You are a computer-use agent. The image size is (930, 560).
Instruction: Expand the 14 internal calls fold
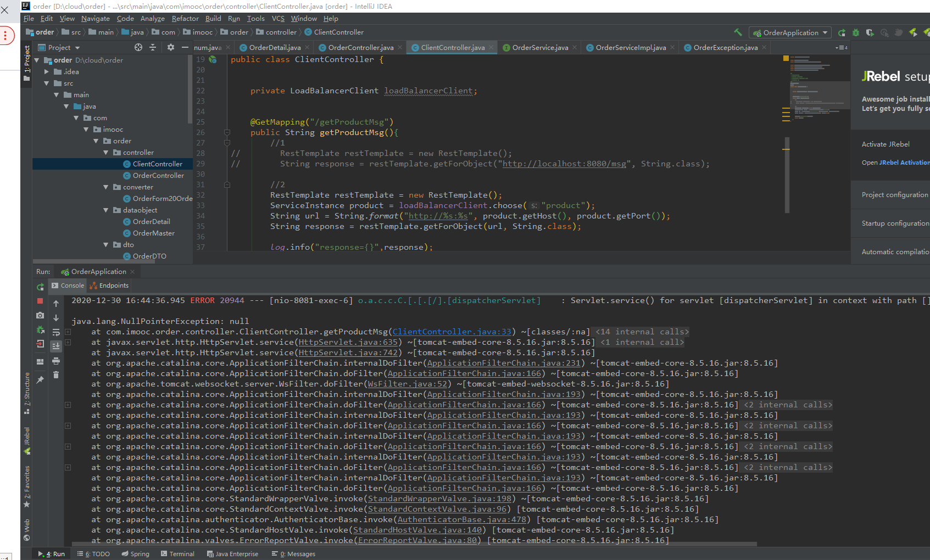[642, 332]
